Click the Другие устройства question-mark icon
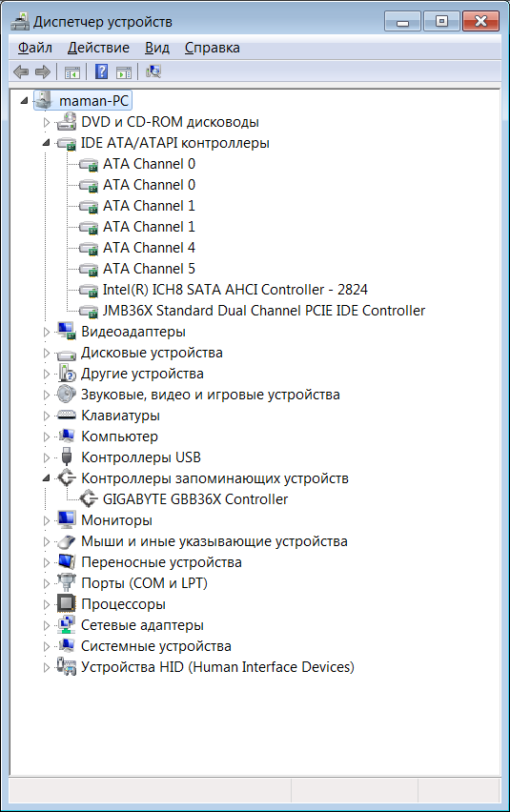This screenshot has width=510, height=812. coord(67,374)
